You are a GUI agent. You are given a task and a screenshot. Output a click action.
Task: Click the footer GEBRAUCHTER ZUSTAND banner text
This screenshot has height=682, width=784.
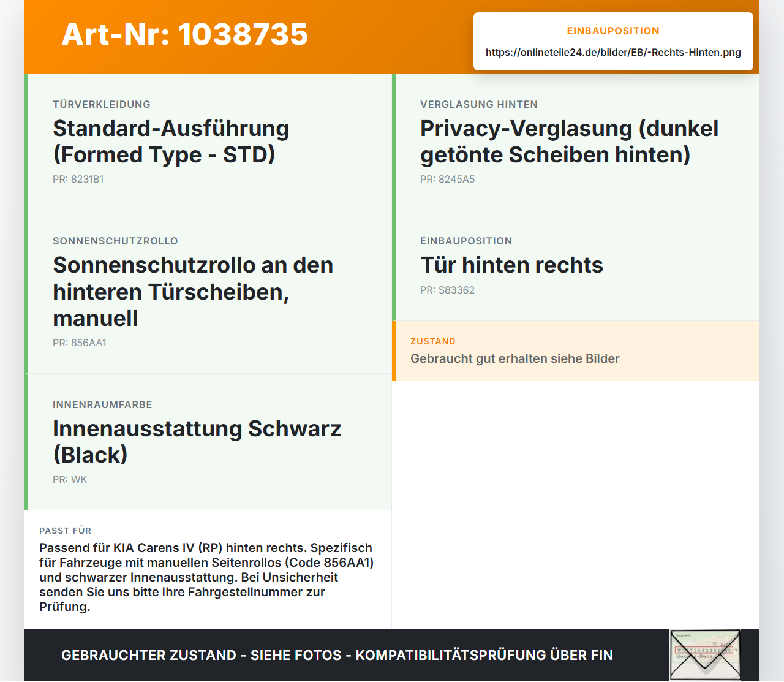pyautogui.click(x=337, y=655)
